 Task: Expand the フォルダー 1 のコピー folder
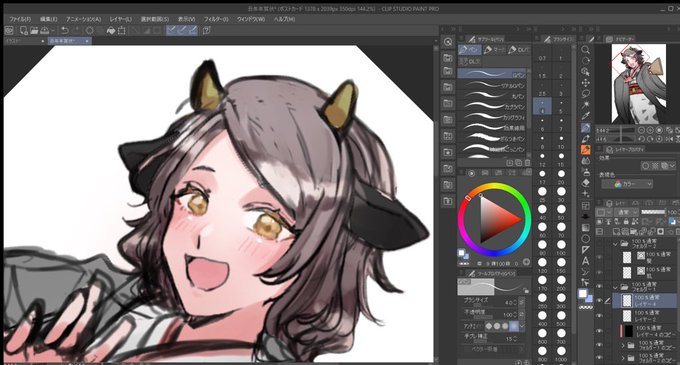pyautogui.click(x=623, y=345)
